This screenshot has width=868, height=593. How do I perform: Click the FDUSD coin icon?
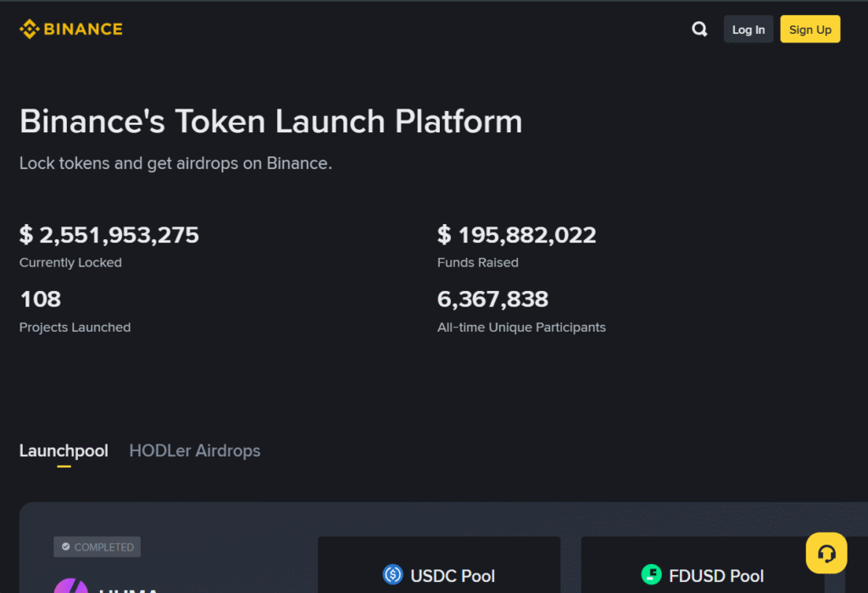[651, 574]
